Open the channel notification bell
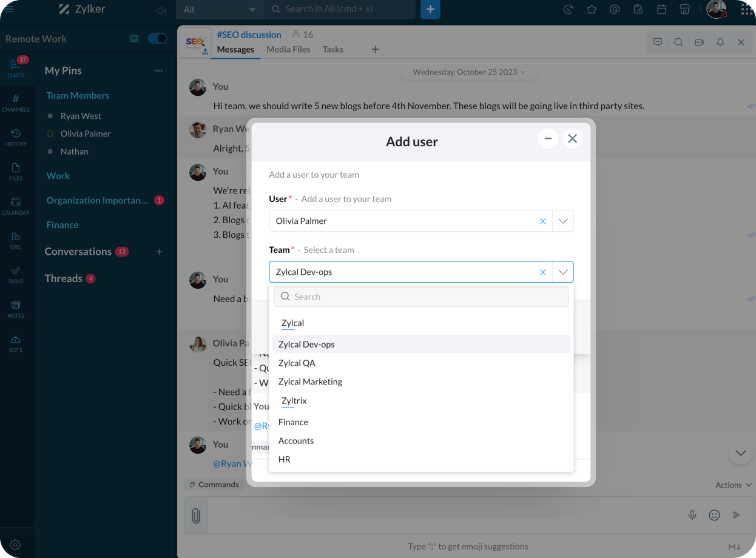756x558 pixels. 720,42
